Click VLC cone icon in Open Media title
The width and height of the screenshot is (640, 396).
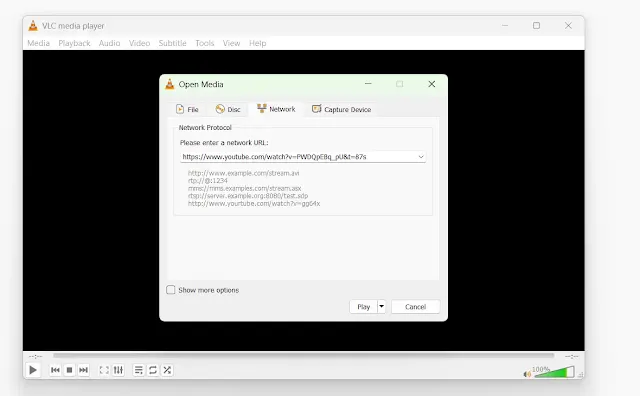coord(170,84)
